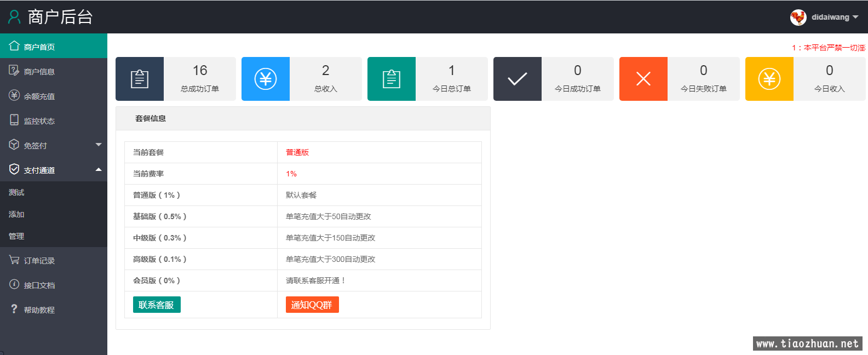Screen dimensions: 868x355
Task: Click the red 普通版 current plan value
Action: (x=297, y=152)
